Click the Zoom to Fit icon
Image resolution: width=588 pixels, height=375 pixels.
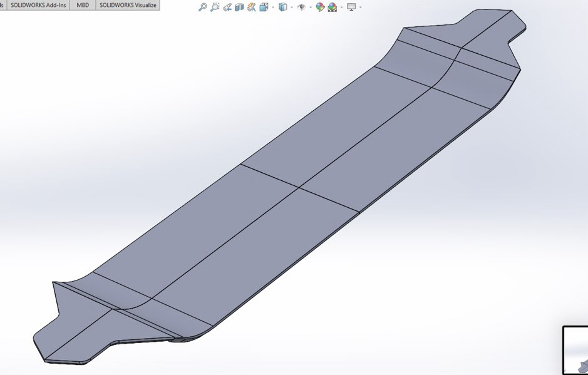202,8
